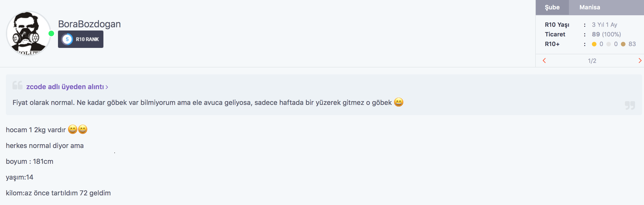Screen dimensions: 644x205
Task: Select the grinning emoji in quoted text
Action: click(x=399, y=102)
